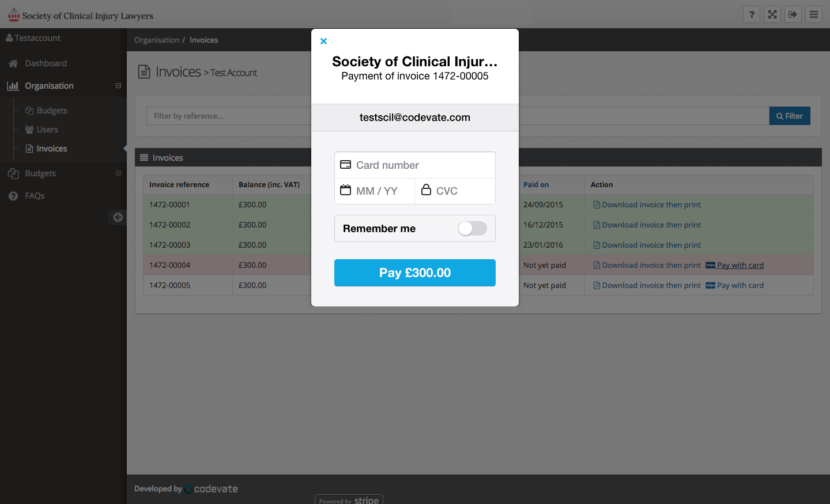Open the Testaccount user entry
Image resolution: width=830 pixels, height=504 pixels.
(x=33, y=38)
